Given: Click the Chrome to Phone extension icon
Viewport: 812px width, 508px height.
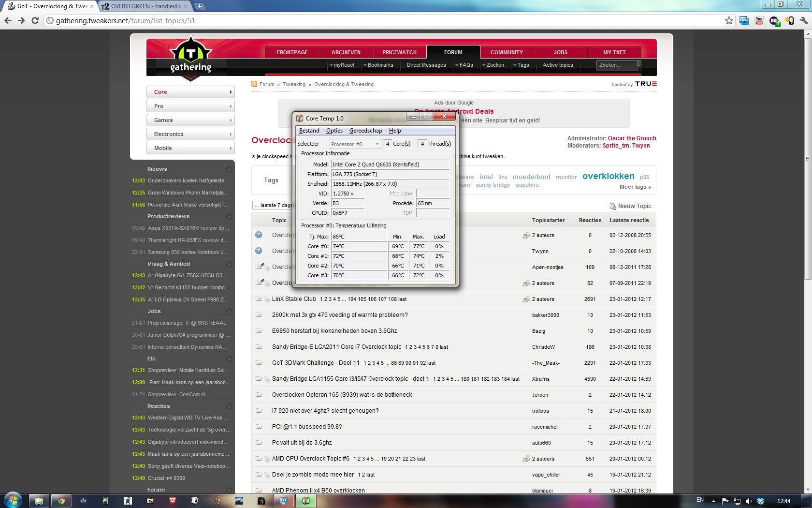Looking at the screenshot, I should pos(789,21).
